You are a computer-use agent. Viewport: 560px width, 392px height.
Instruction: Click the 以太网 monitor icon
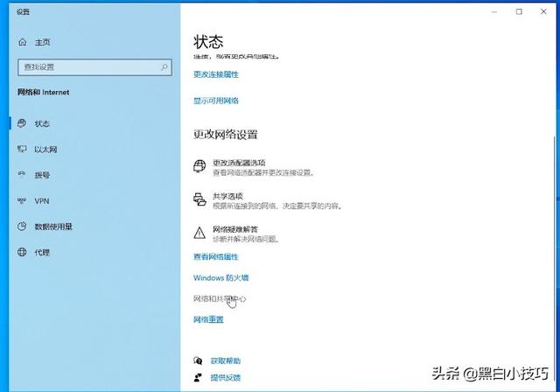[x=22, y=149]
